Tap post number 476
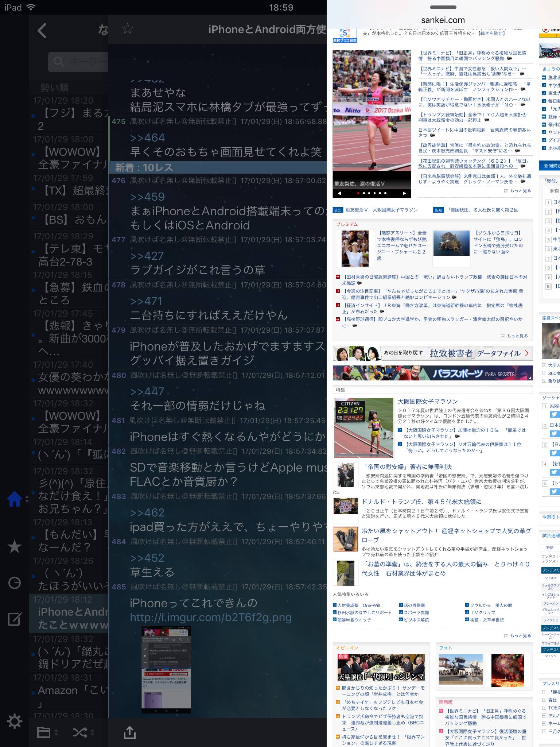The height and width of the screenshot is (747, 560). tap(118, 181)
